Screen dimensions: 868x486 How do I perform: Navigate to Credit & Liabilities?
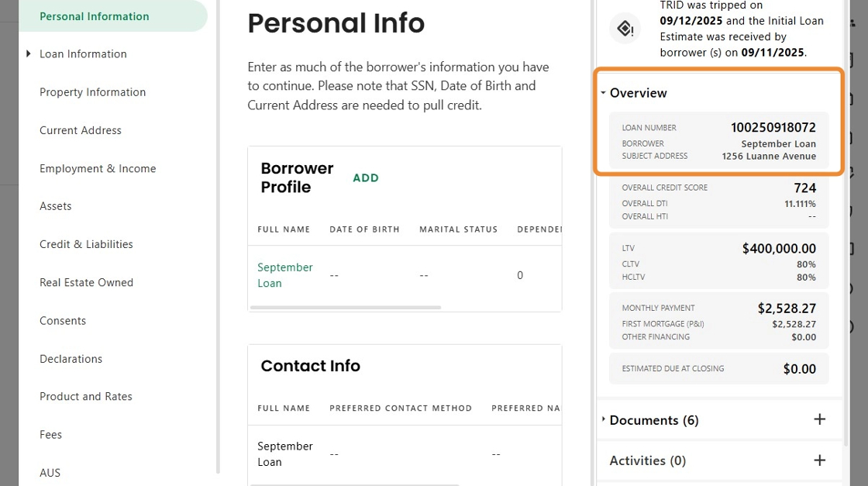click(x=86, y=244)
